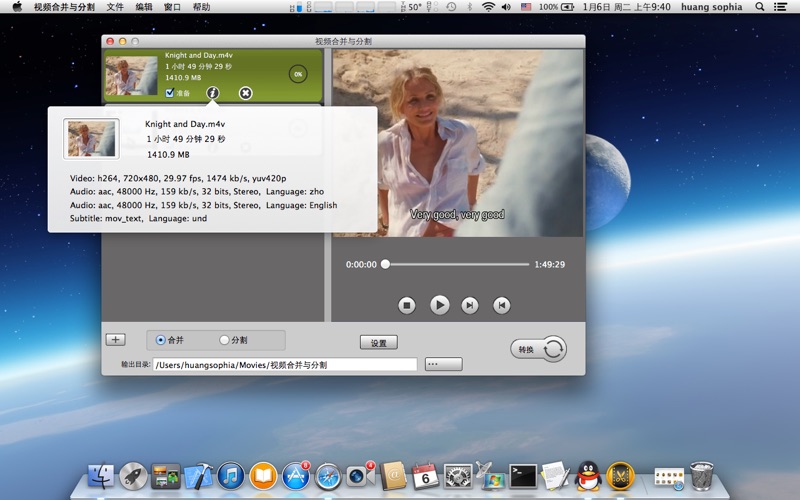
Task: Open Spotlight search in the menu bar
Action: pyautogui.click(x=760, y=7)
